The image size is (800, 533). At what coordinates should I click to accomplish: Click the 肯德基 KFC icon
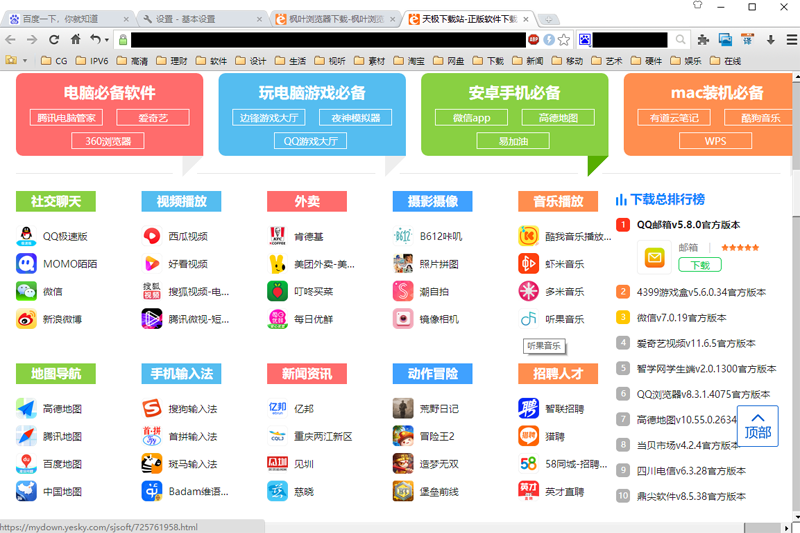click(x=277, y=236)
